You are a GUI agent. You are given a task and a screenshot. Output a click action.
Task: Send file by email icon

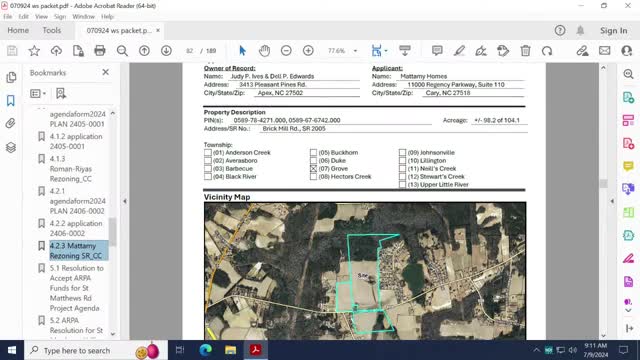point(604,51)
